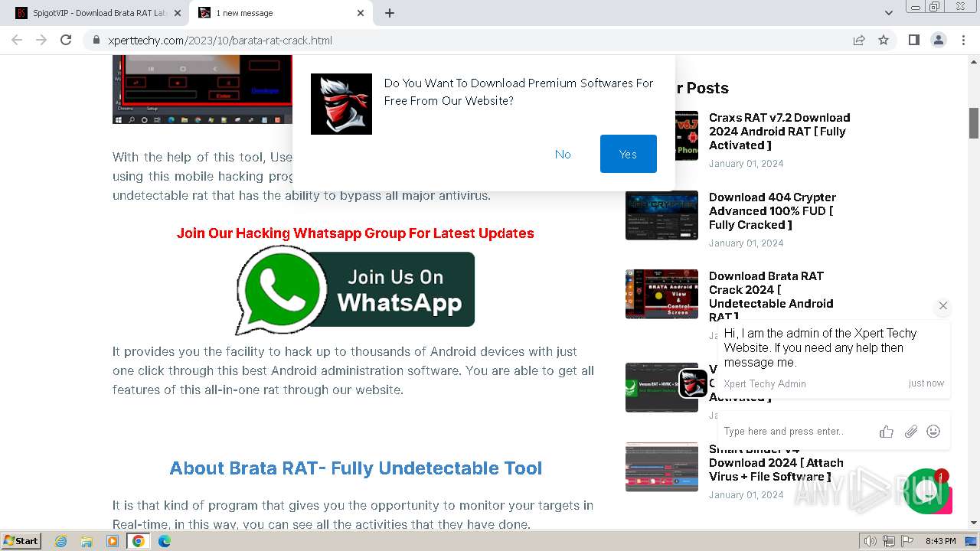980x551 pixels.
Task: Open File Explorer from the taskbar
Action: click(x=87, y=541)
